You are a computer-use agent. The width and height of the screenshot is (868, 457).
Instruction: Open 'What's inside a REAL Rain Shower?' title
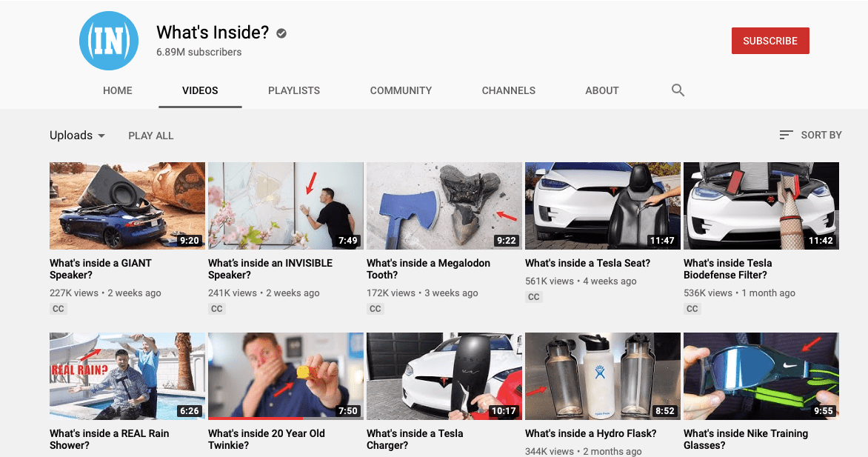(x=109, y=439)
